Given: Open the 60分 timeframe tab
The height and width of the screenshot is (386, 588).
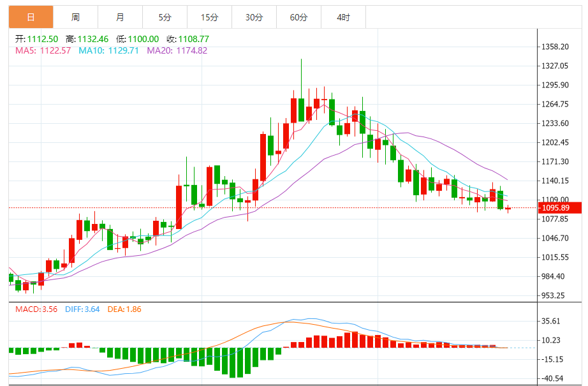Looking at the screenshot, I should point(298,18).
